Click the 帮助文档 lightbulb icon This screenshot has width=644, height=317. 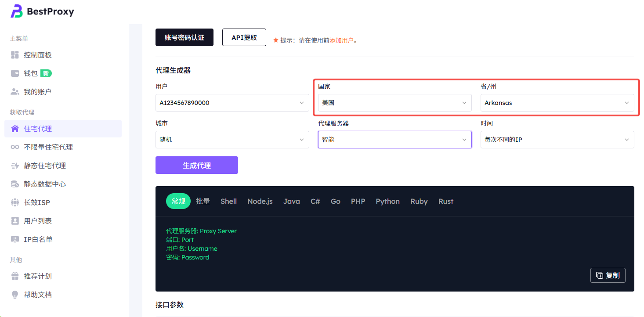pos(15,295)
